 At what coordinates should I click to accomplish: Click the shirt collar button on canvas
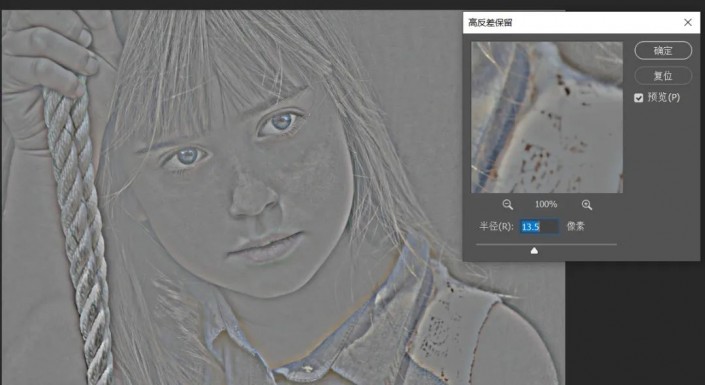(x=308, y=368)
